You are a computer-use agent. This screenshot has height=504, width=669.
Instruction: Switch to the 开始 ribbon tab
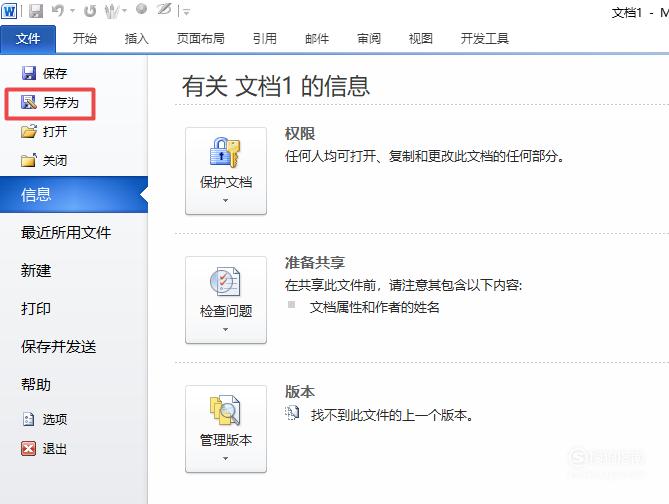84,39
